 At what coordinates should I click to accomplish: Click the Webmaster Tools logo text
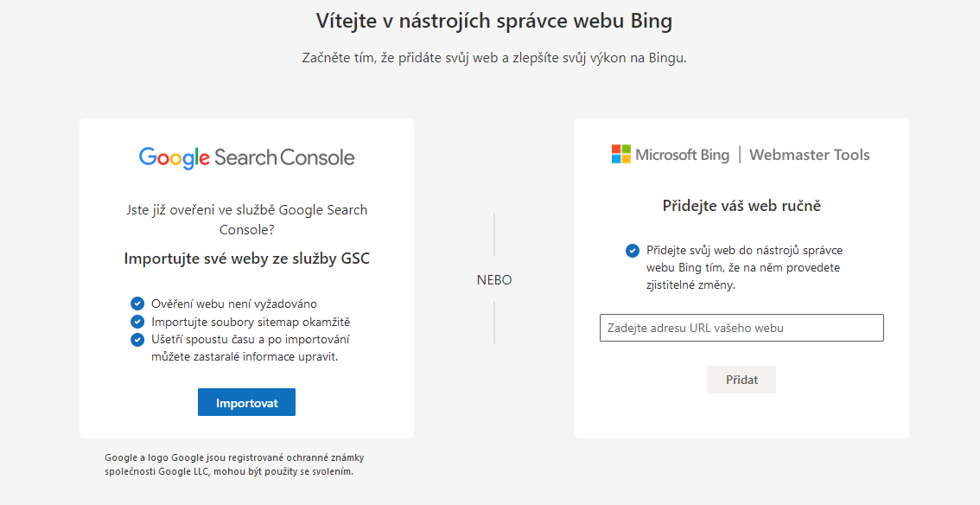click(809, 155)
